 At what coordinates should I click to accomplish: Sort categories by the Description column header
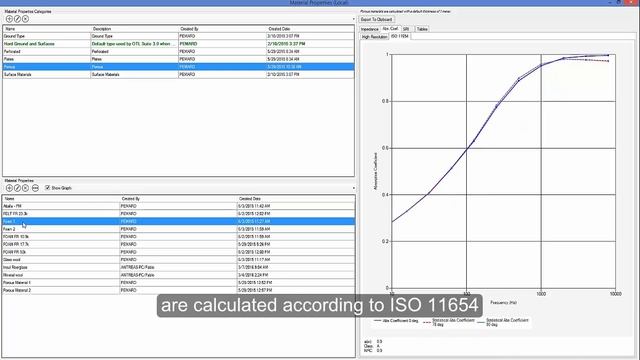click(x=134, y=29)
